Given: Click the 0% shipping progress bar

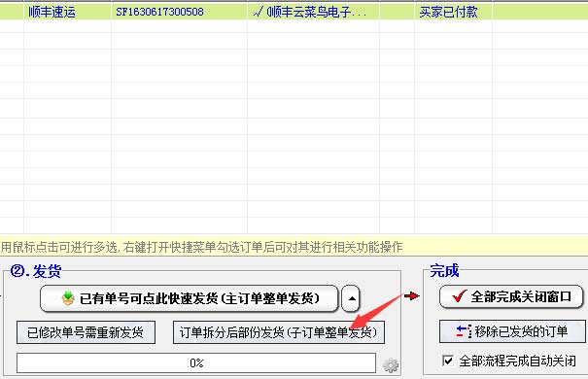Looking at the screenshot, I should [196, 362].
